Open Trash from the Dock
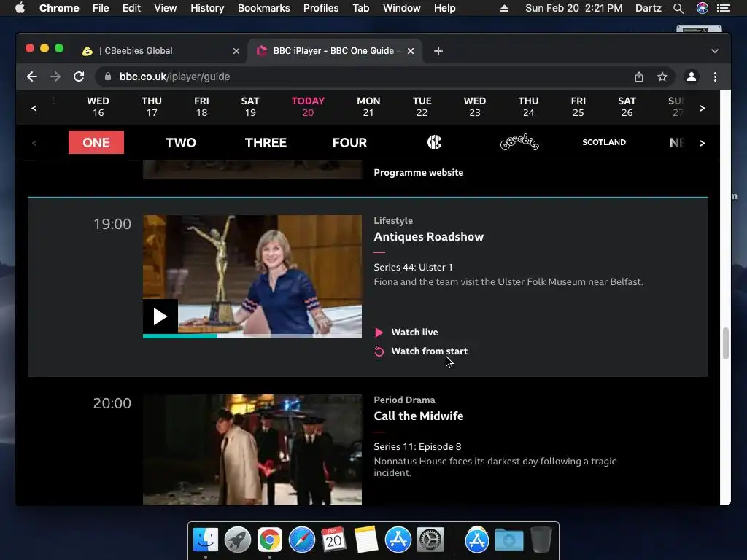 (541, 540)
